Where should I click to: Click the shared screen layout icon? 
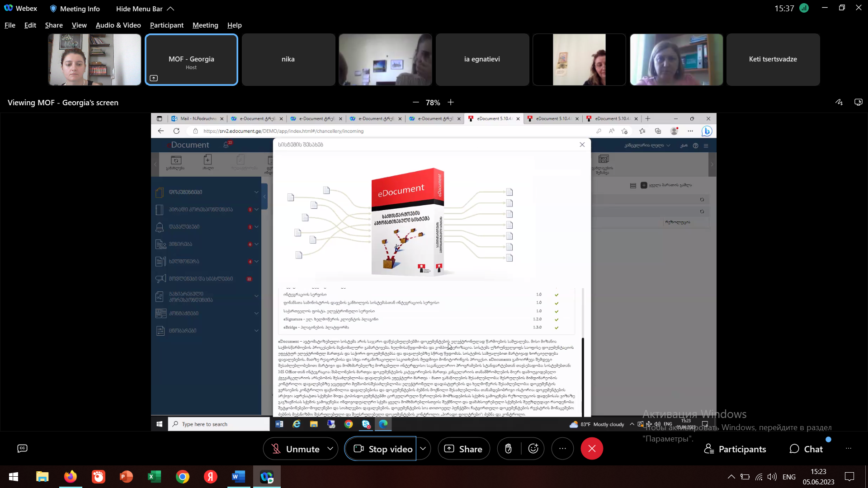[858, 102]
